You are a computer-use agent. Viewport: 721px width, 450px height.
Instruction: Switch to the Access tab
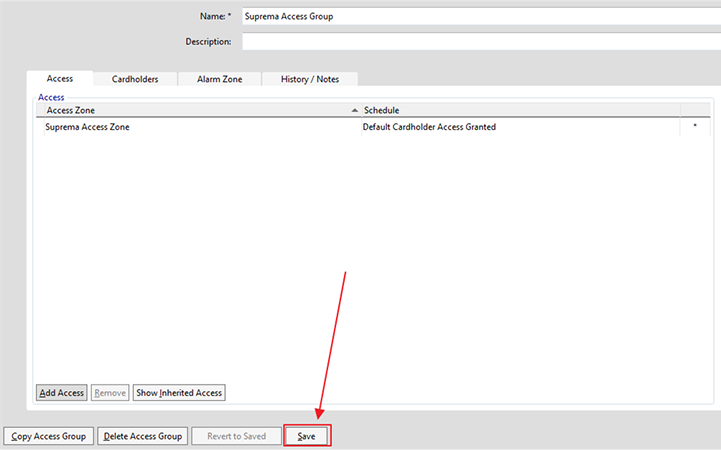coord(60,79)
